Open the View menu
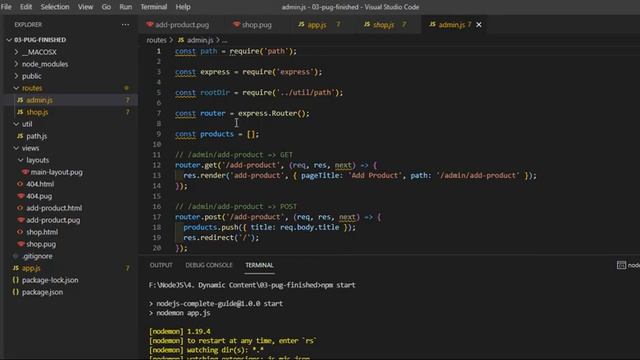640x360 pixels. click(x=85, y=7)
